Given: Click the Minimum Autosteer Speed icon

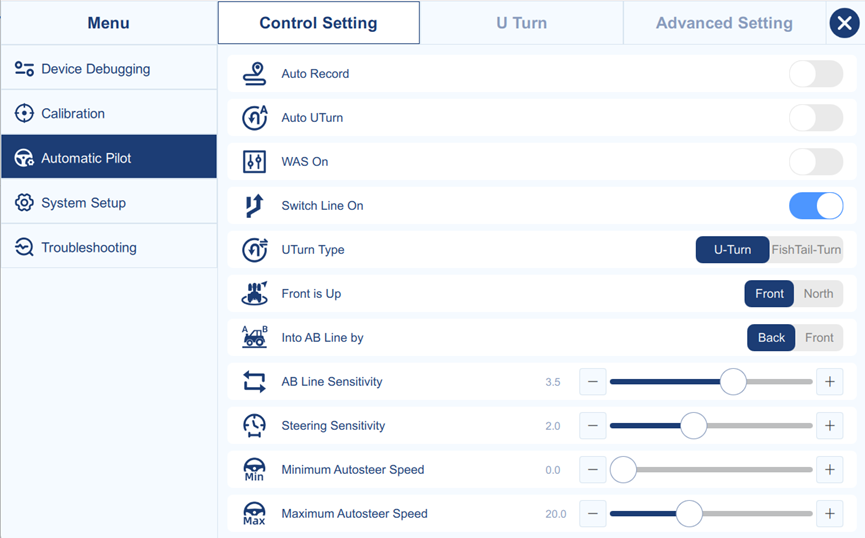Looking at the screenshot, I should coord(254,470).
